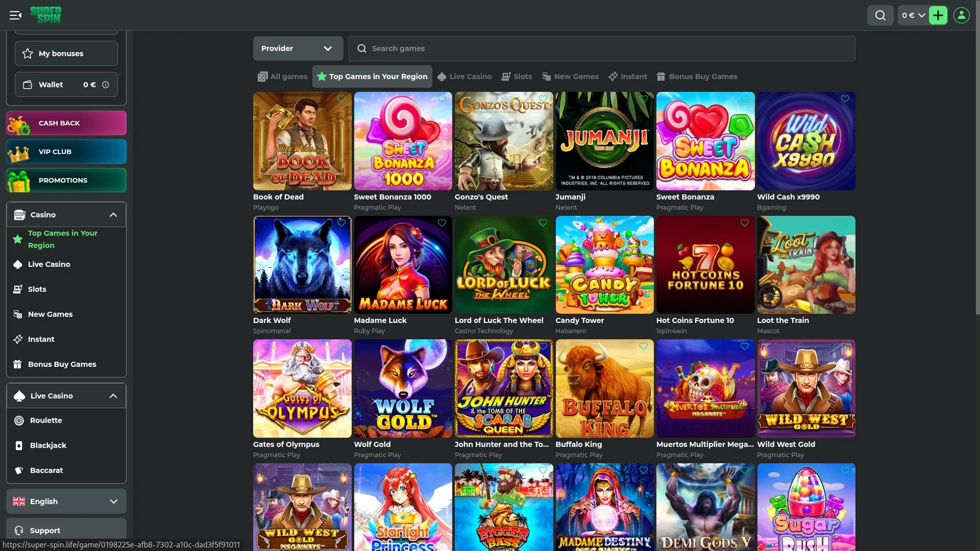Open the Provider dropdown
The image size is (980, 551).
(x=298, y=48)
